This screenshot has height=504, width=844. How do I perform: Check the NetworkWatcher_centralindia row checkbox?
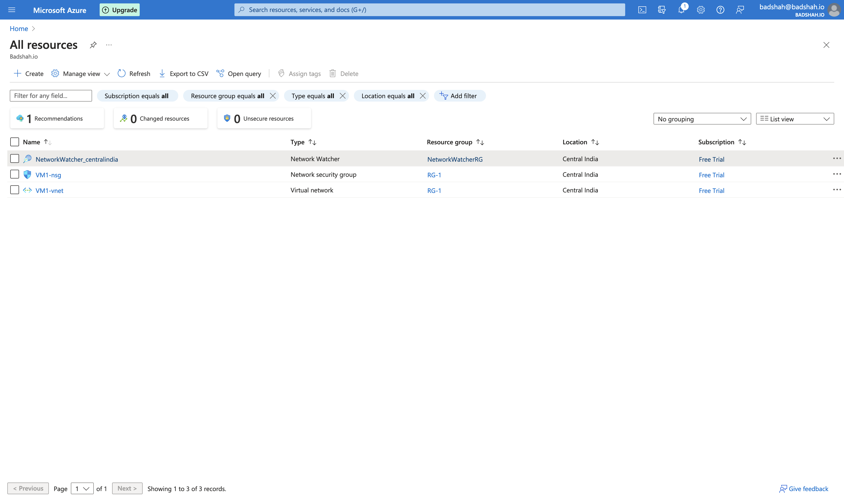click(x=15, y=158)
